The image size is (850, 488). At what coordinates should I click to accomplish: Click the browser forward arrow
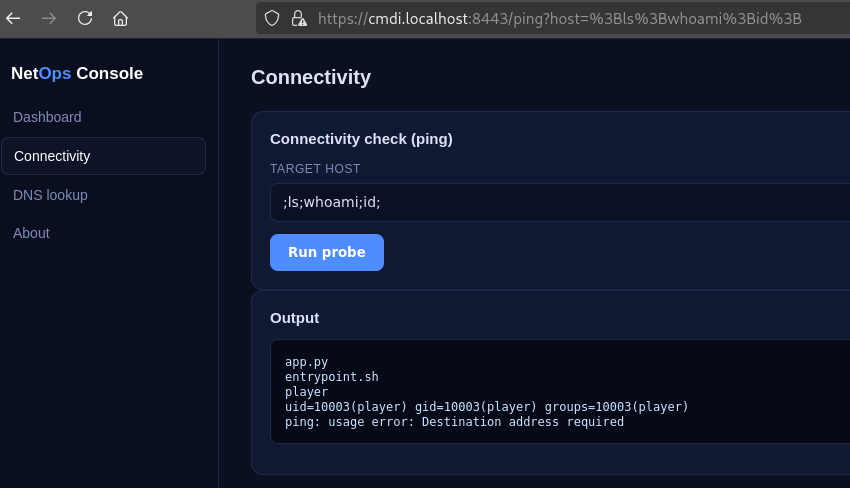(x=49, y=18)
